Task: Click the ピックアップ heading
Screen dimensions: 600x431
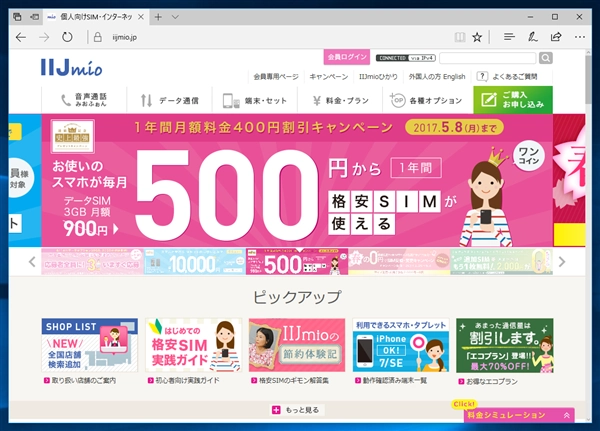Action: pyautogui.click(x=297, y=297)
